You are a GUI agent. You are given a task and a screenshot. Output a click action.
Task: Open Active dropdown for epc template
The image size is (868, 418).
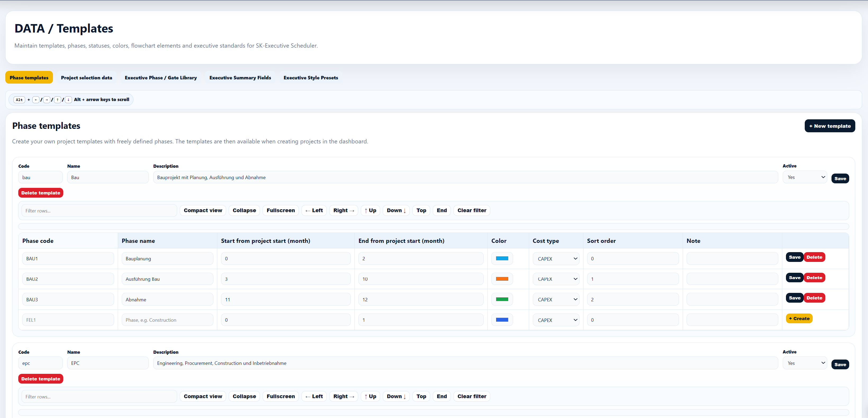[805, 363]
